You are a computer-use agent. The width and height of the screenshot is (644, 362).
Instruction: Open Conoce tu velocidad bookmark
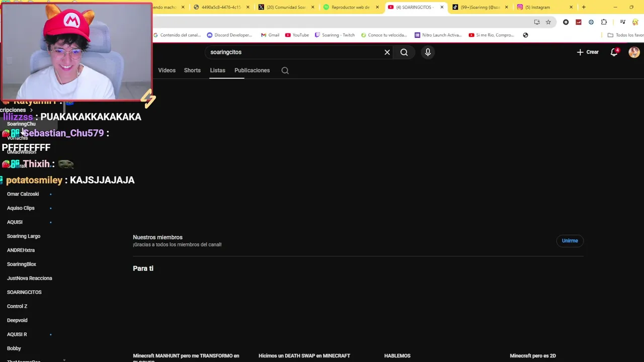click(x=384, y=35)
